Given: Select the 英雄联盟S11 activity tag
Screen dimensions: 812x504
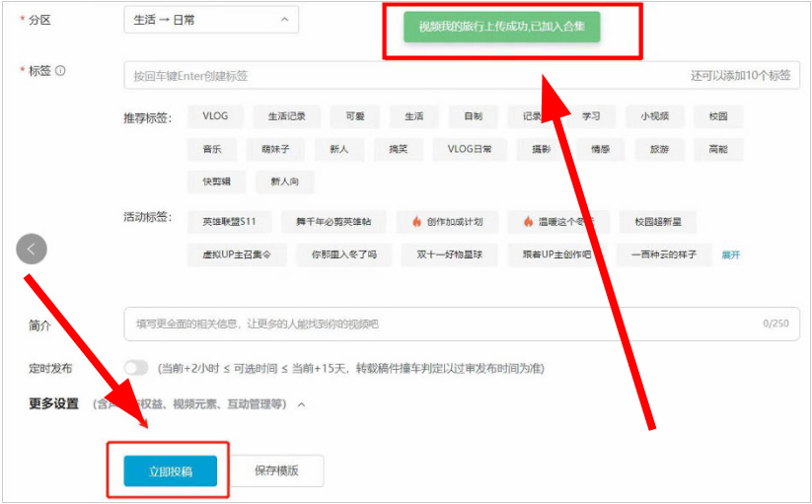Looking at the screenshot, I should (x=229, y=222).
